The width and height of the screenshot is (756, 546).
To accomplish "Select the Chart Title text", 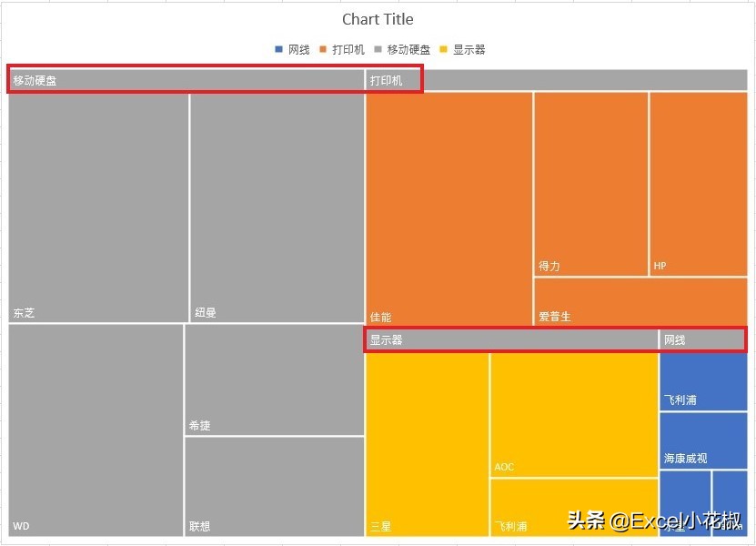I will click(378, 19).
